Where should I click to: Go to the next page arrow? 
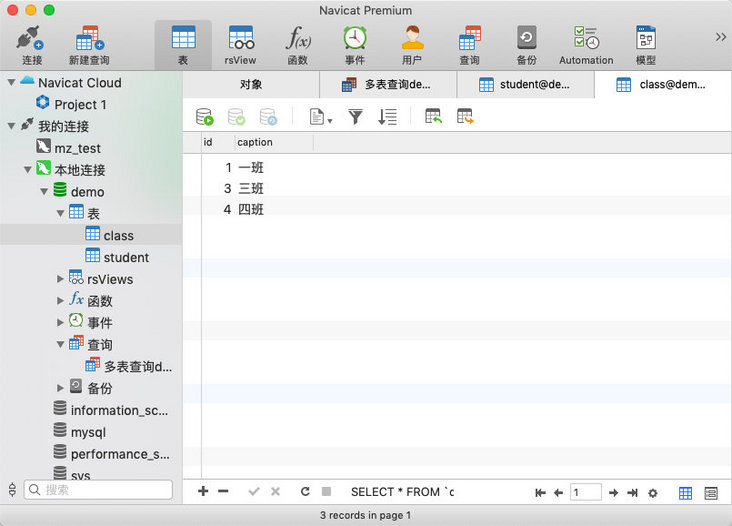click(615, 492)
